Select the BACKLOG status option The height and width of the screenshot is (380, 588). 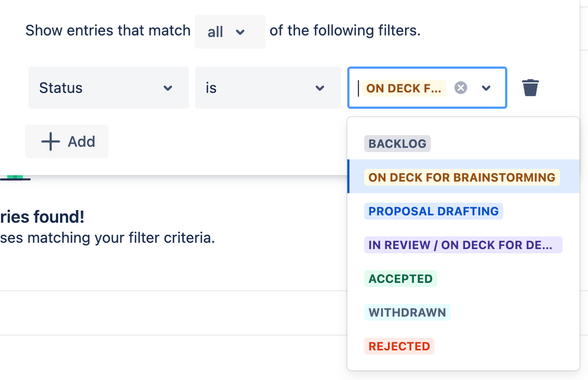(397, 144)
